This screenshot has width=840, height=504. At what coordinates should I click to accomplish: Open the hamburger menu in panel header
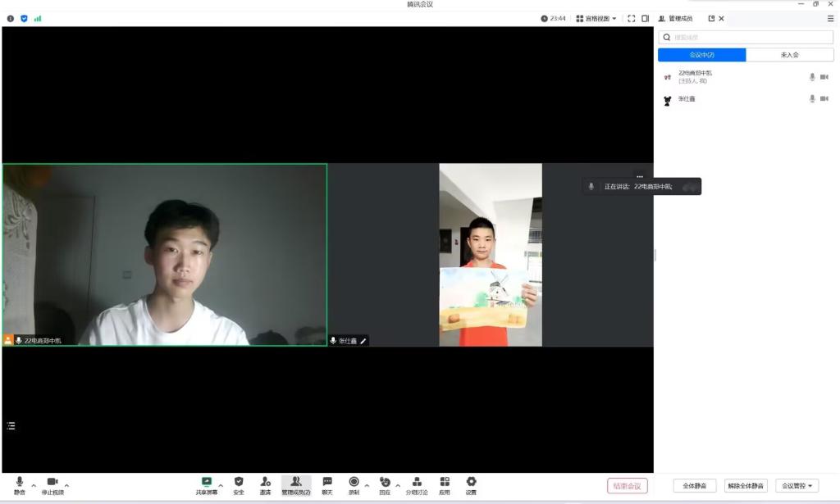point(830,19)
